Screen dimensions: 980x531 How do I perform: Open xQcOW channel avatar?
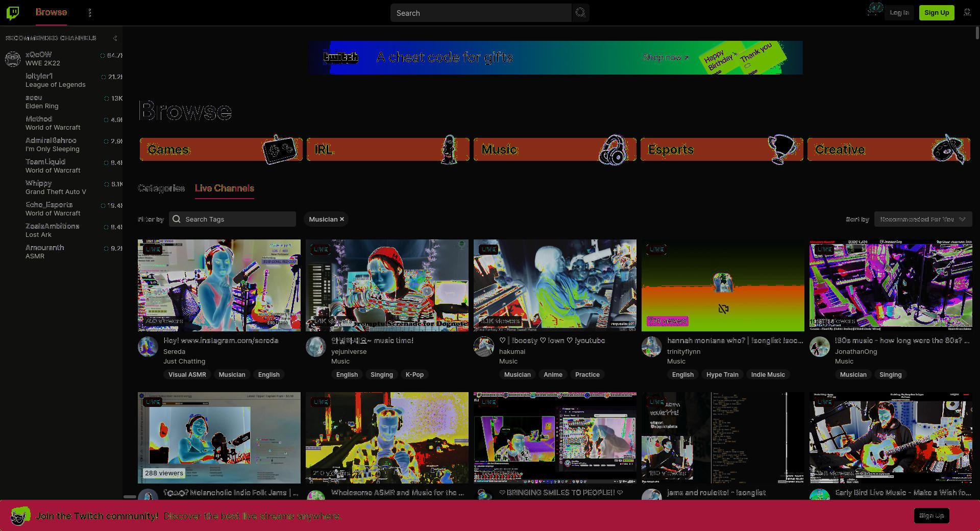pyautogui.click(x=13, y=59)
